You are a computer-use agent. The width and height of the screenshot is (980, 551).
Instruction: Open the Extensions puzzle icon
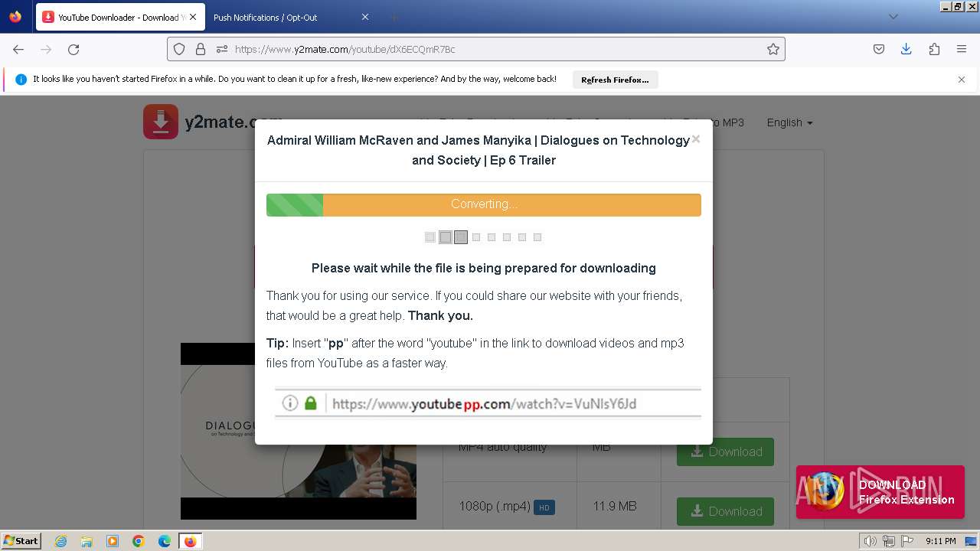tap(934, 49)
